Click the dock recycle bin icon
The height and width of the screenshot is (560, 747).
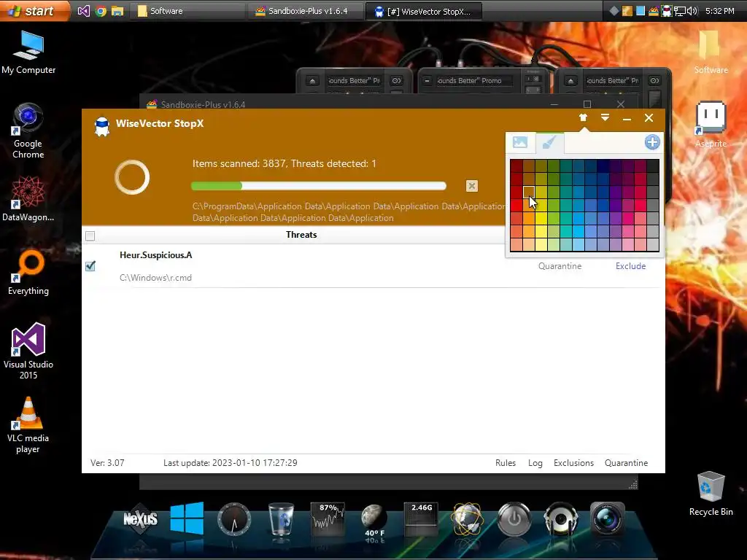click(281, 519)
